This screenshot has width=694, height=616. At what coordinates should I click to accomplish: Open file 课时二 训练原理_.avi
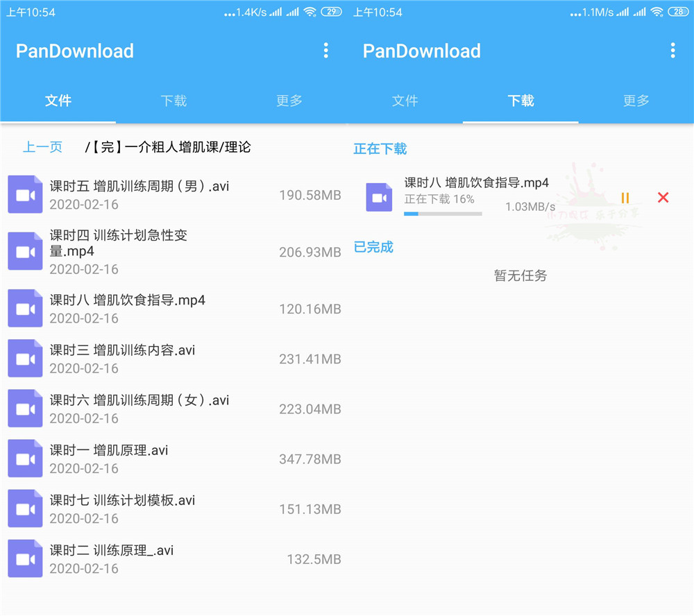pos(174,558)
